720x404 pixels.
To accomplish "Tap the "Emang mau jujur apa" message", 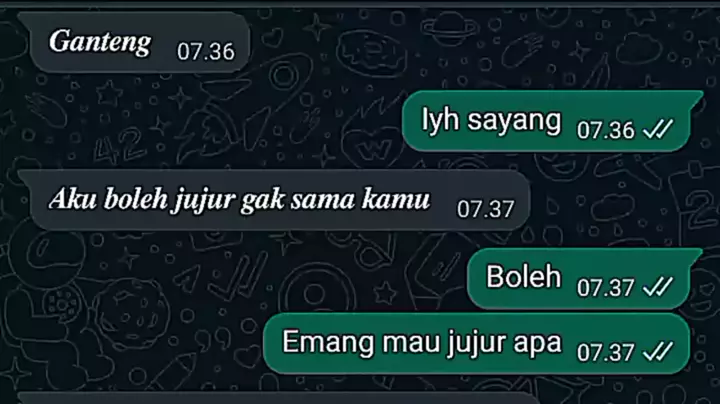I will (x=477, y=343).
